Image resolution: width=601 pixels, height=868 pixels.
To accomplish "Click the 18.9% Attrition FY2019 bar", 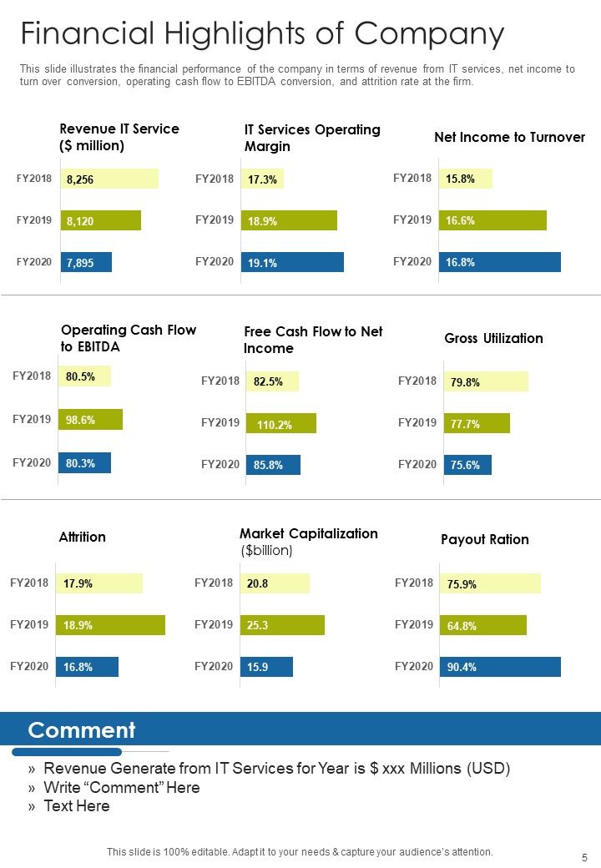I will 110,625.
